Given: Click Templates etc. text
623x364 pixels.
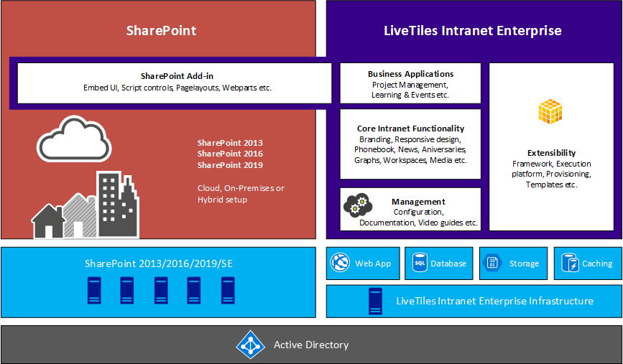Looking at the screenshot, I should [x=551, y=185].
